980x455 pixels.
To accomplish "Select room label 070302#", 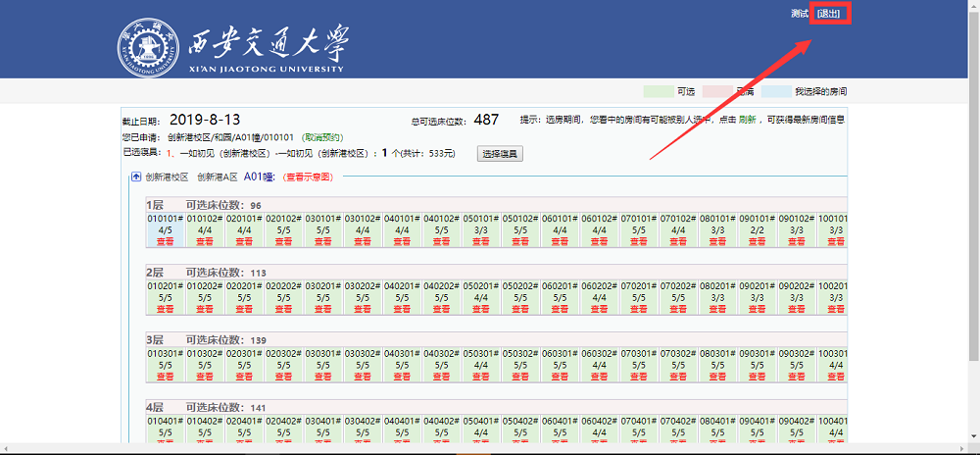I will pos(677,355).
